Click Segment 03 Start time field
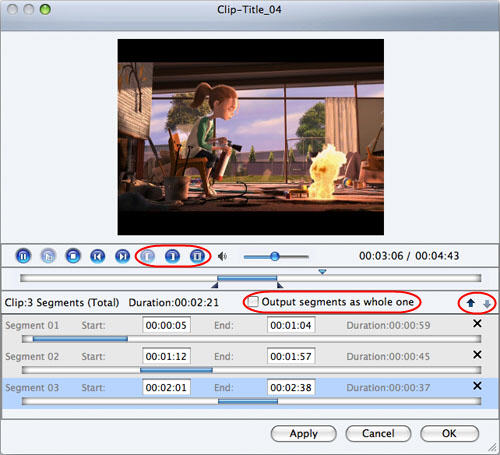This screenshot has width=500, height=455. click(166, 387)
